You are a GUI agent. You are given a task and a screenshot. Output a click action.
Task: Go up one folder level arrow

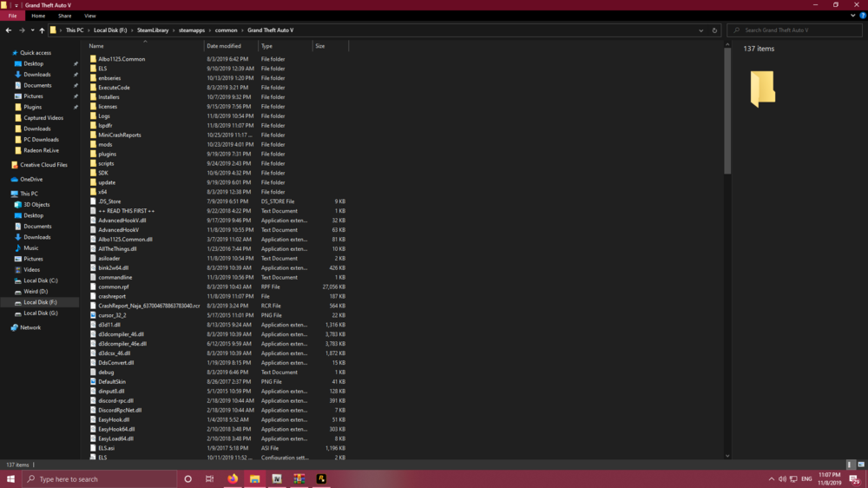coord(42,30)
